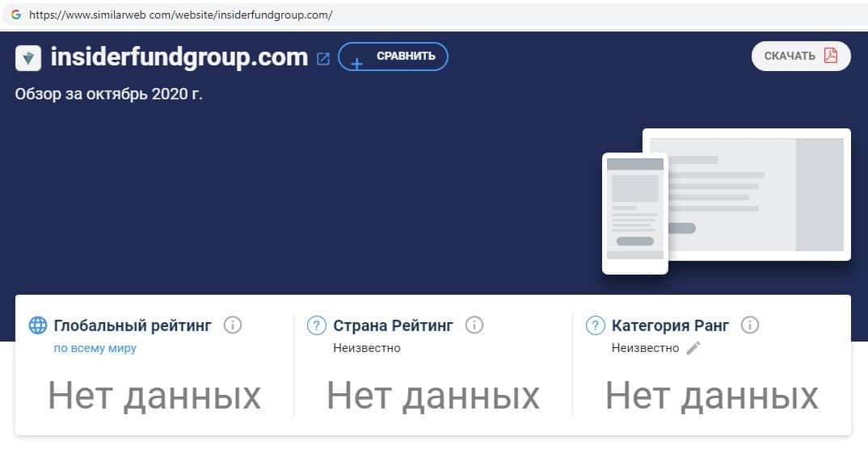
Task: Click the Обзор за октябрь 2020 text
Action: pos(108,94)
